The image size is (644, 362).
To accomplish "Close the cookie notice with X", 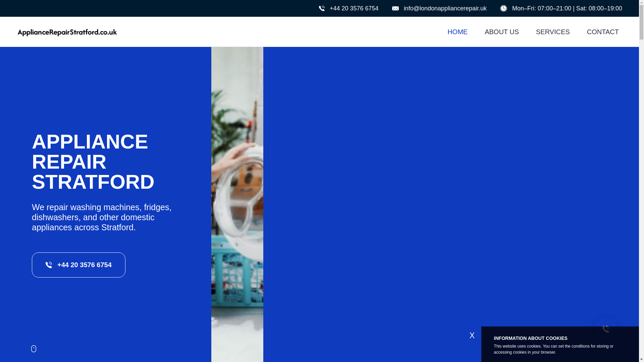I will tap(472, 335).
